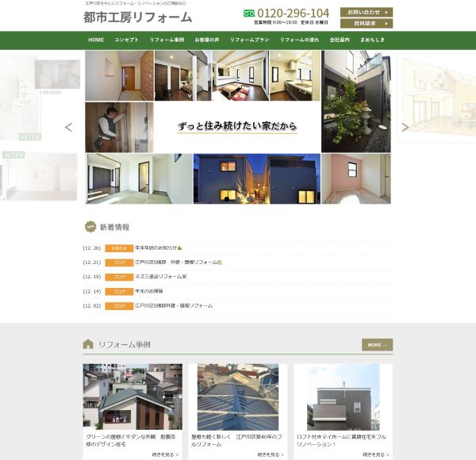
Task: Click the 屋根も軽く新しく case title
Action: click(x=236, y=440)
